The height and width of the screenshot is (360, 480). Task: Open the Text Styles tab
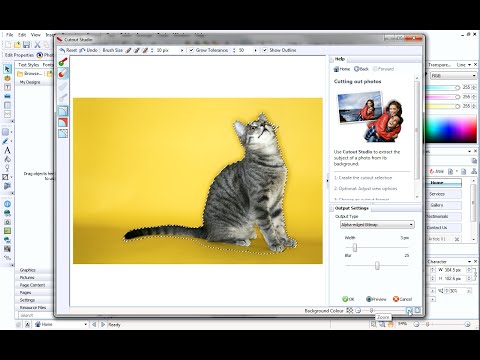pos(28,65)
